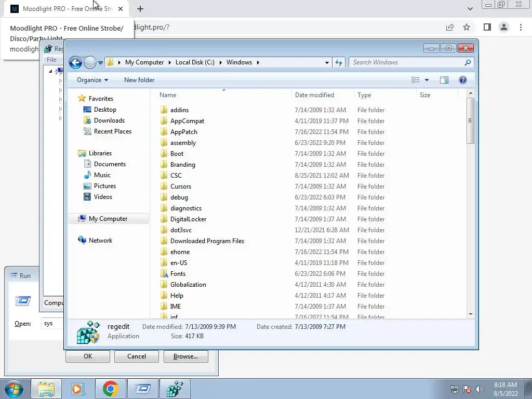Open the view options dropdown arrow
Viewport: 532px width, 399px height.
click(427, 80)
